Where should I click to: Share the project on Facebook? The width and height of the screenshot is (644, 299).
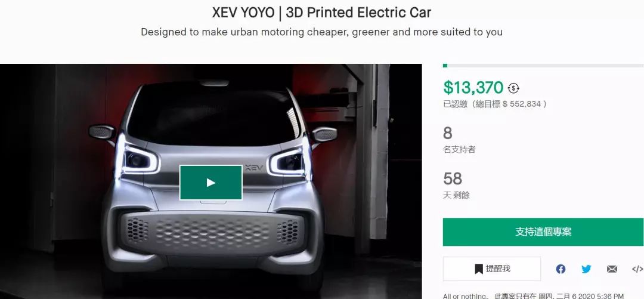[x=561, y=269]
